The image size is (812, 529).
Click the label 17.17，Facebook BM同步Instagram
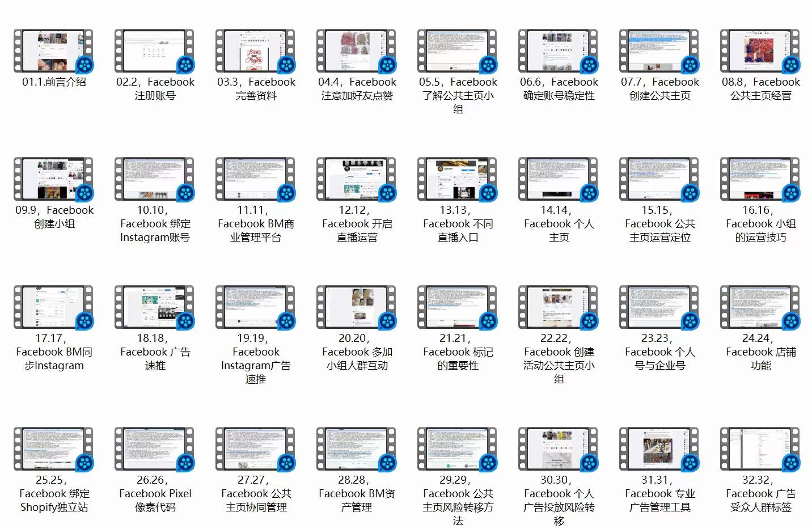click(54, 352)
